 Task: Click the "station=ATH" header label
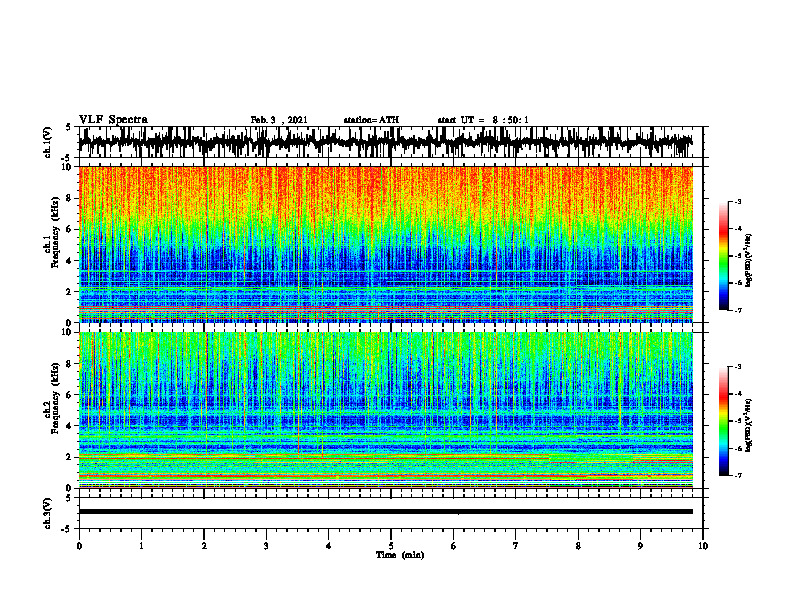click(371, 120)
